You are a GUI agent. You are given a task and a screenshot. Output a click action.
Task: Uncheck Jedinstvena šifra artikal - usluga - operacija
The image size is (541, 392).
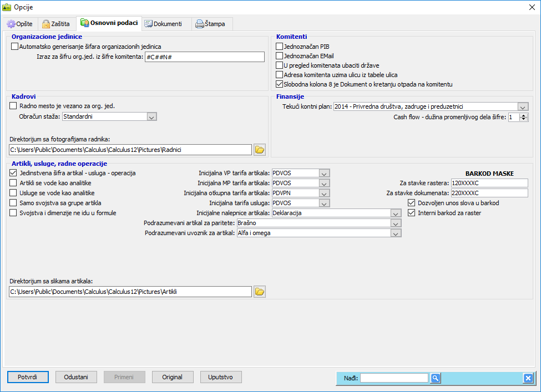point(14,173)
